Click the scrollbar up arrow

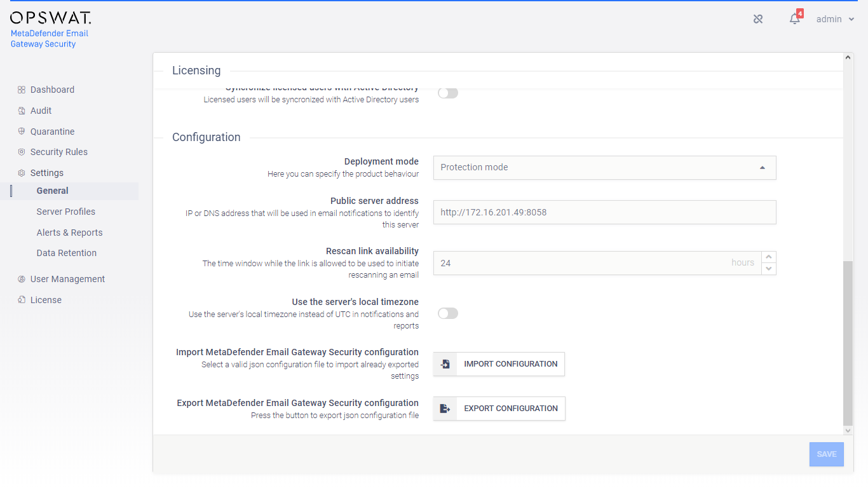[x=848, y=57]
